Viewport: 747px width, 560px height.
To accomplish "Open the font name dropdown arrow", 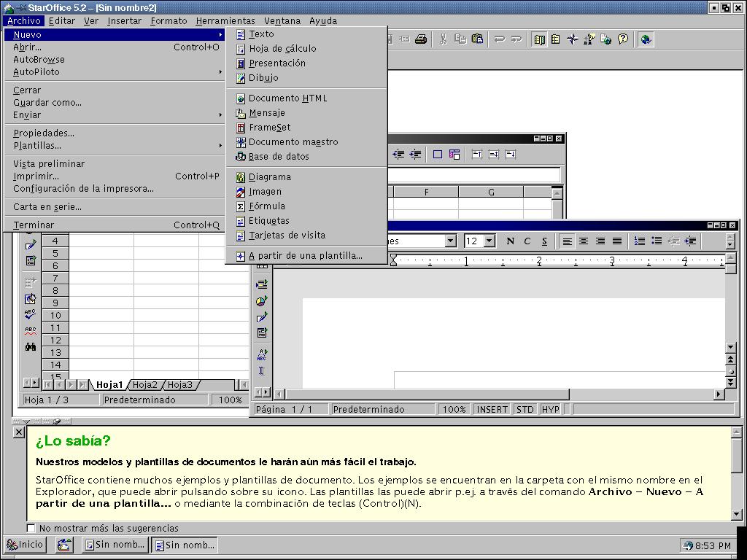I will (x=450, y=241).
